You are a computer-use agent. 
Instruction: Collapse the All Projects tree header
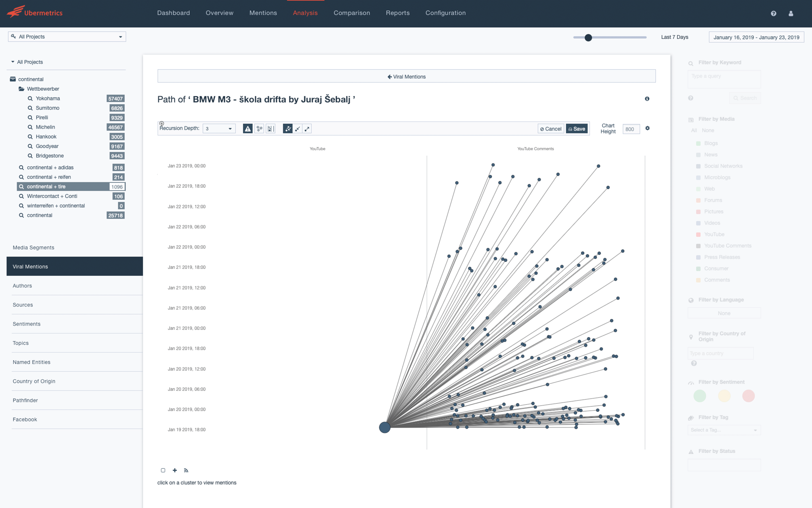[27, 62]
